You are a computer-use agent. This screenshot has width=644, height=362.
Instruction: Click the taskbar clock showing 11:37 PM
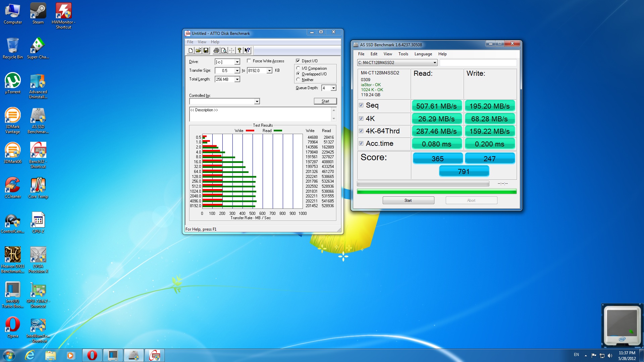click(x=627, y=355)
